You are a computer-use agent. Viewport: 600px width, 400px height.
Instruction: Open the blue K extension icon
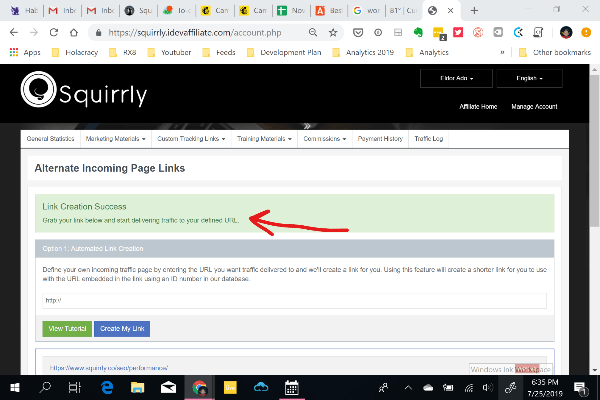pos(518,33)
